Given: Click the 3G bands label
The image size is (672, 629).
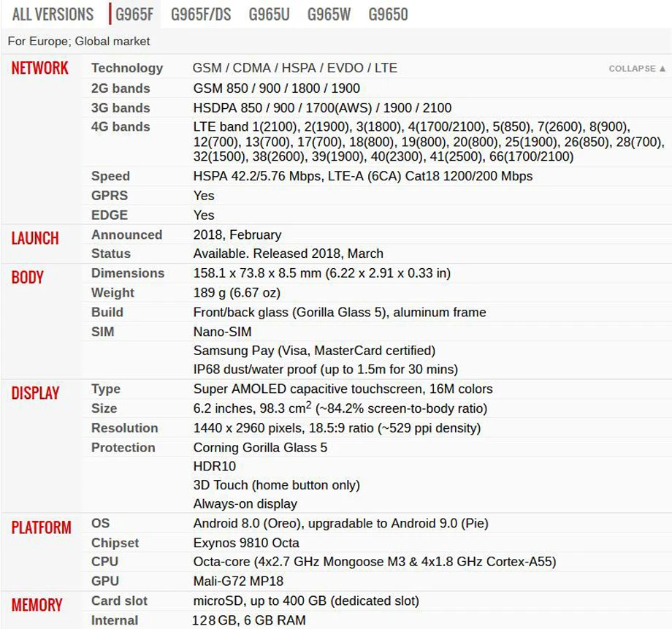Looking at the screenshot, I should click(121, 108).
